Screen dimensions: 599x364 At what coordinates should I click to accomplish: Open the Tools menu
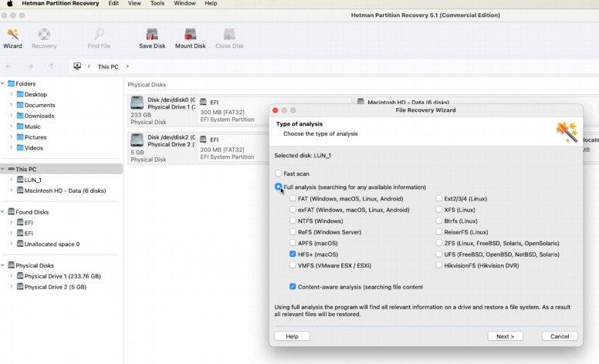(x=157, y=3)
